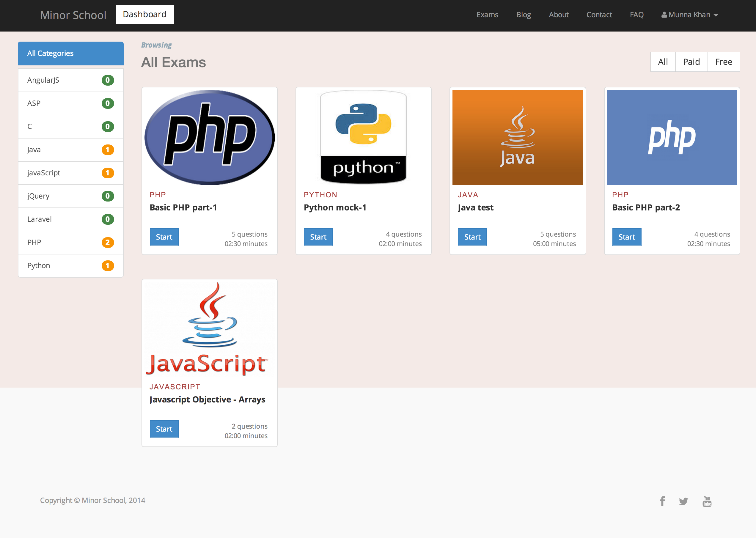Select ASP category in sidebar

point(70,103)
